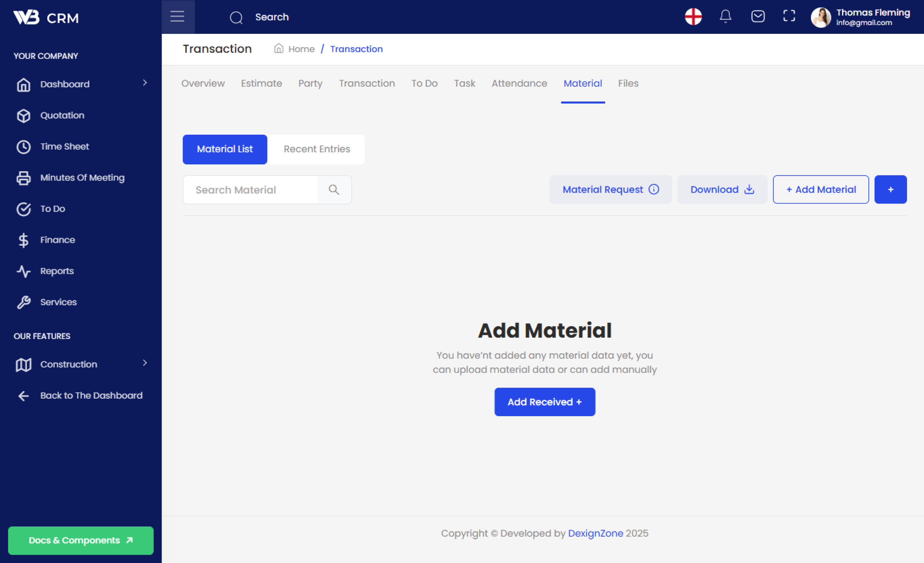This screenshot has height=563, width=924.
Task: Click the hamburger menu icon
Action: pyautogui.click(x=177, y=16)
